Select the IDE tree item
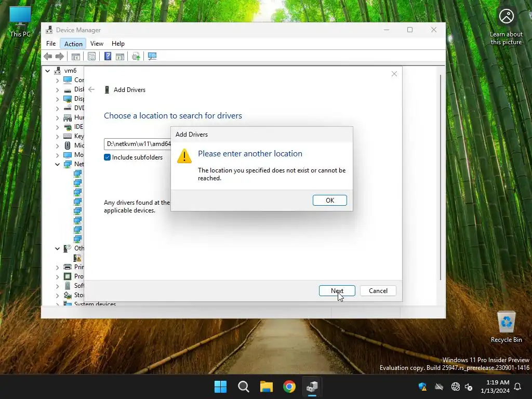This screenshot has width=532, height=399. coord(78,127)
